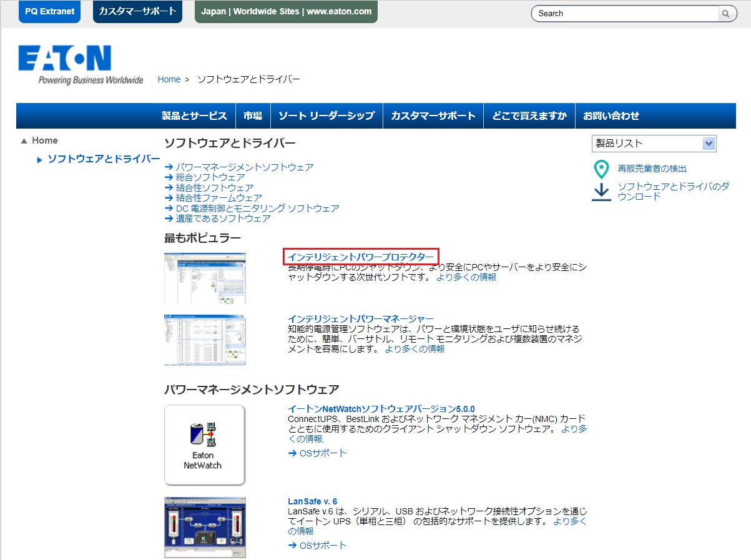Click the arrow icon before パワーマネージメントソフトウェア link
Screen dimensions: 751x560
pyautogui.click(x=169, y=167)
